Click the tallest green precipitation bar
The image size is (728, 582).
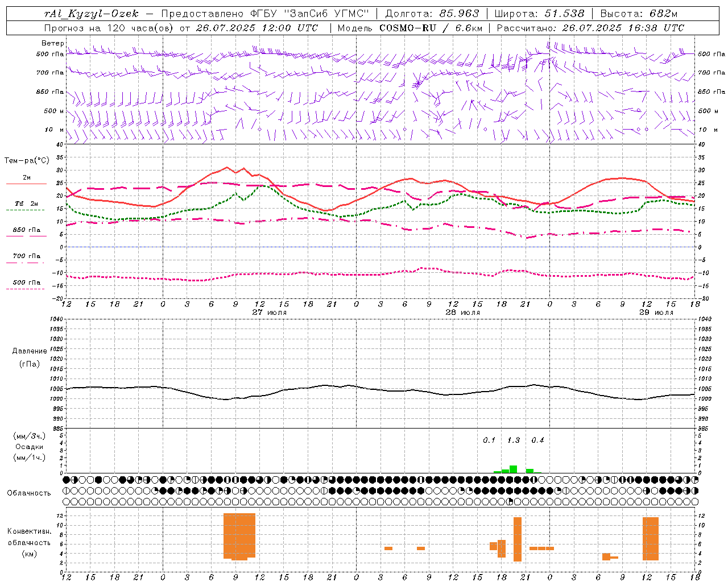[x=514, y=469]
